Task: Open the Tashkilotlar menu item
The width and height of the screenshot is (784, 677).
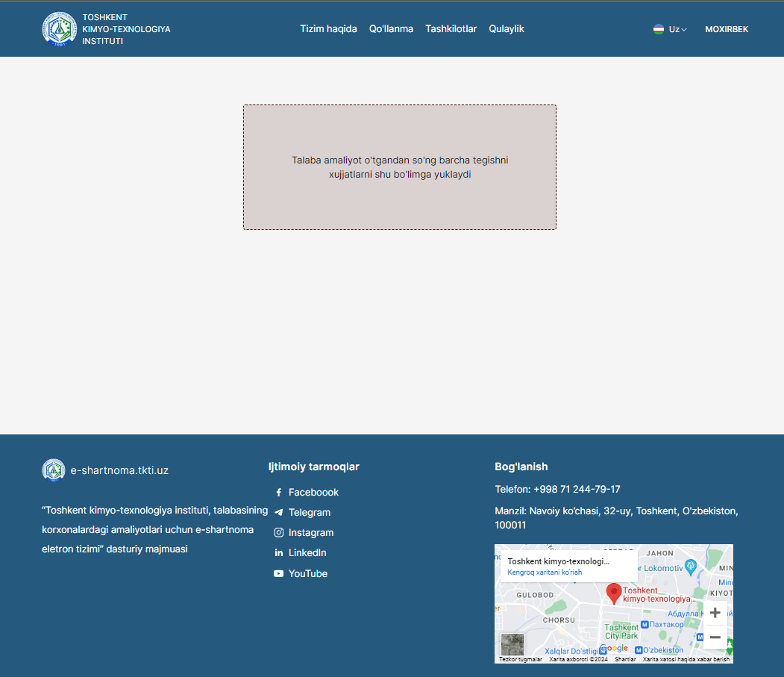Action: pyautogui.click(x=451, y=29)
